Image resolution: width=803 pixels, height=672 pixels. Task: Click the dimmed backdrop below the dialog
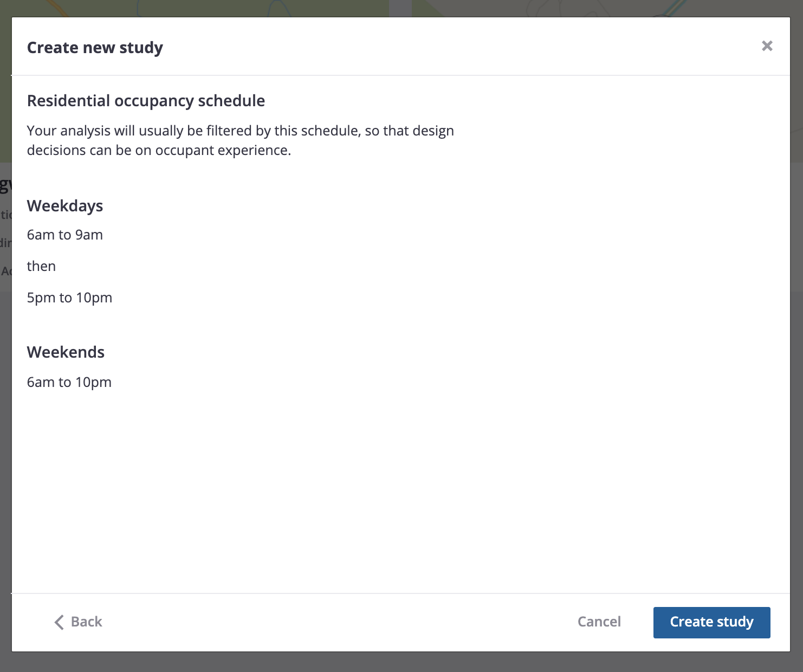401,662
